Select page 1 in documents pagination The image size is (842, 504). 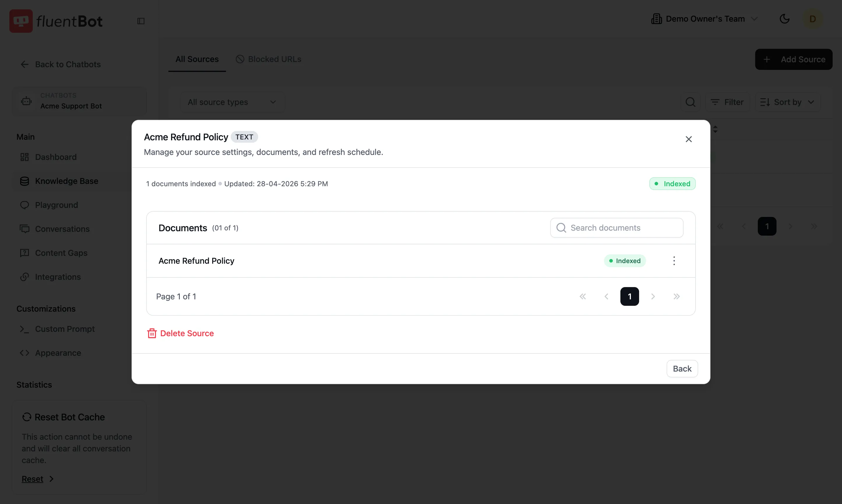click(x=629, y=296)
